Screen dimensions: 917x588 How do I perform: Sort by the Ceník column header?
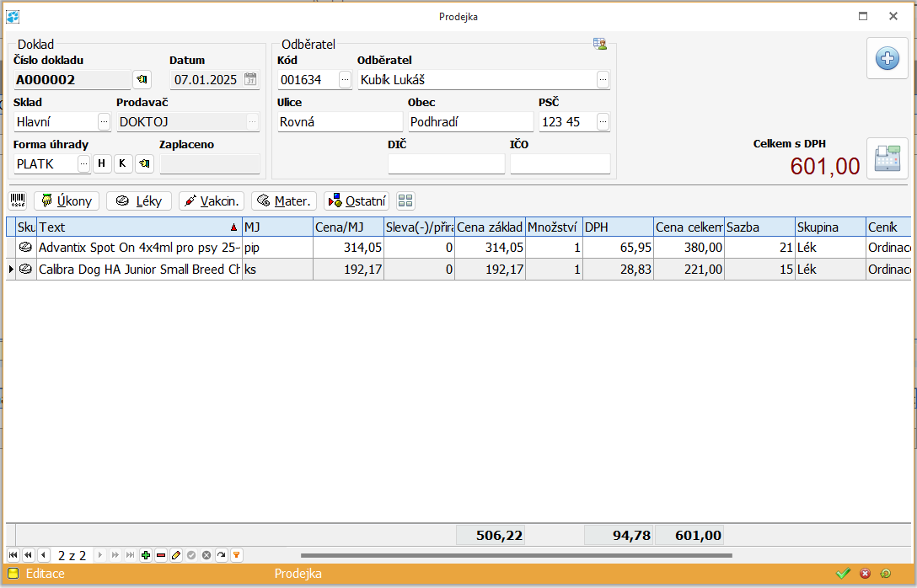888,227
